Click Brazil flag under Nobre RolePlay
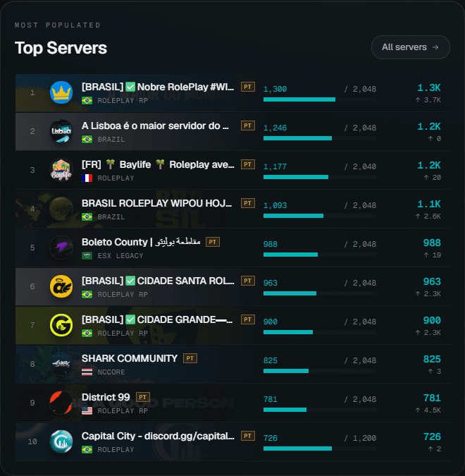The image size is (465, 476). pyautogui.click(x=87, y=100)
